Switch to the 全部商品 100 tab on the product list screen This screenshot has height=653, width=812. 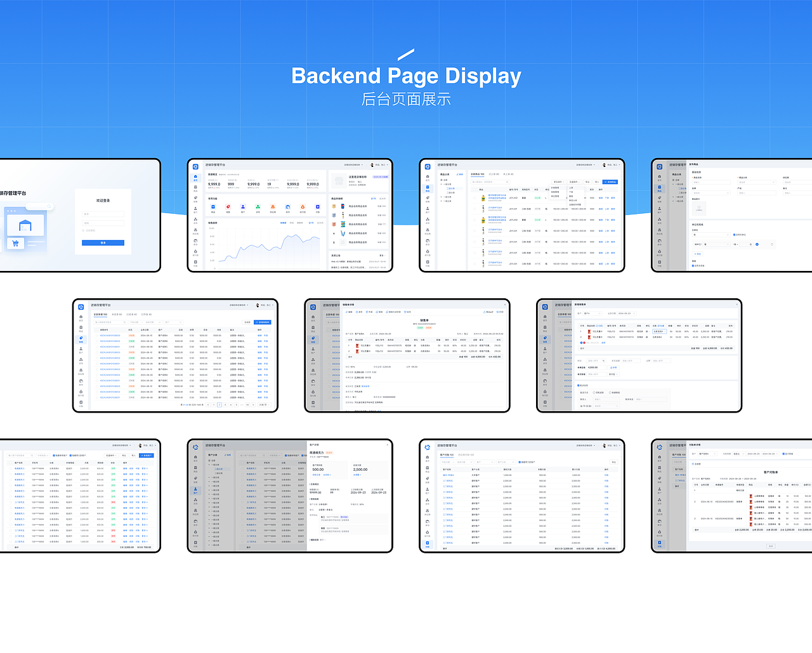pyautogui.click(x=478, y=175)
